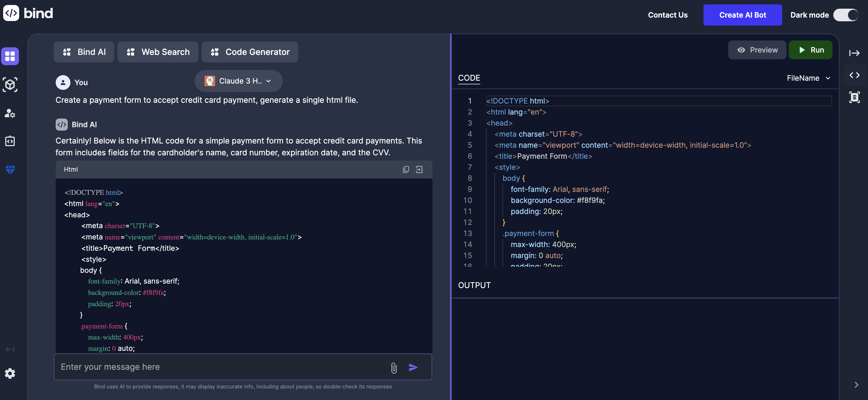The image size is (868, 400).
Task: Click the Create AI Bot button
Action: (742, 15)
